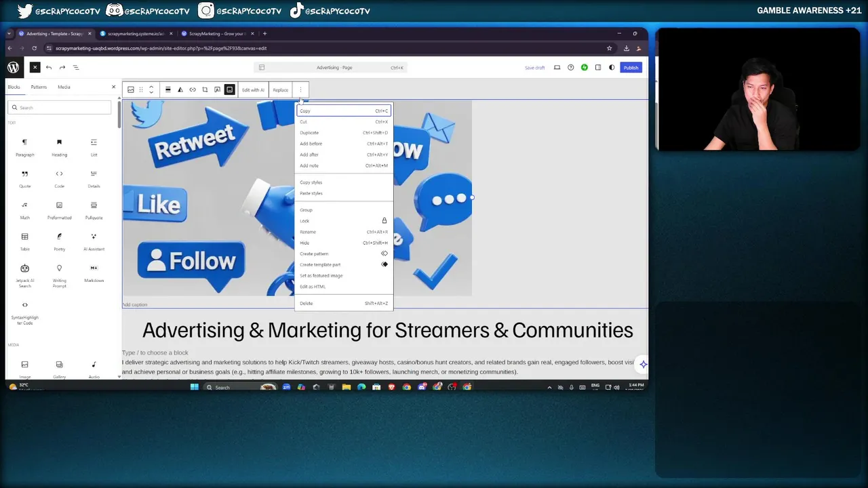Insert a Poetry block
Screen dimensions: 868x488
click(59, 241)
